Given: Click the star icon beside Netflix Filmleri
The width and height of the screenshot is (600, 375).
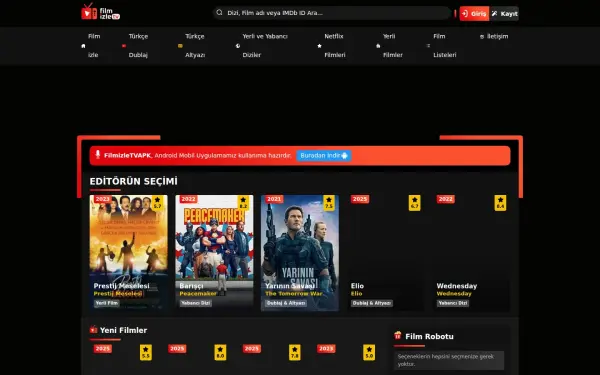Looking at the screenshot, I should tap(320, 46).
